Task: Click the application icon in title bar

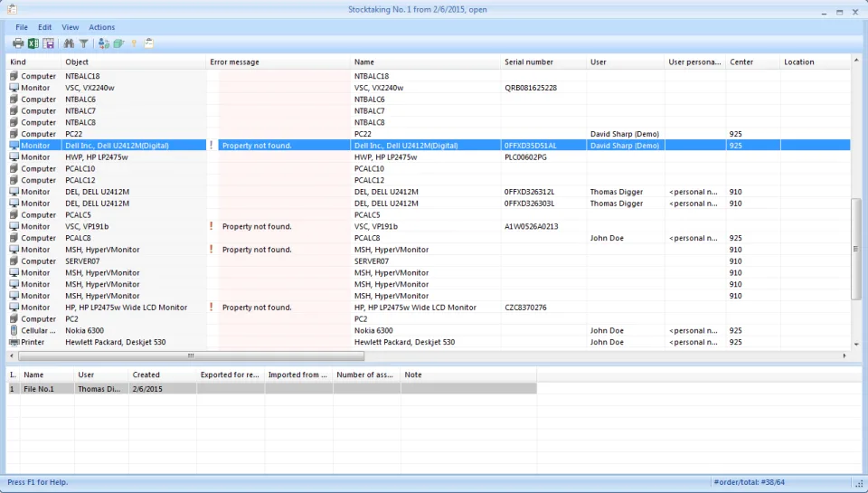Action: pyautogui.click(x=12, y=9)
